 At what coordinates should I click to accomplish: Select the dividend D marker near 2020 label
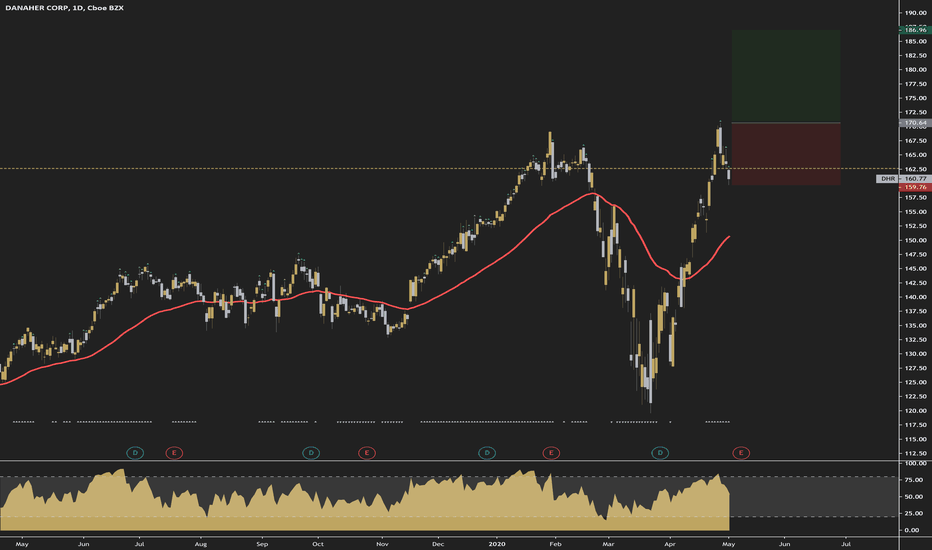487,453
